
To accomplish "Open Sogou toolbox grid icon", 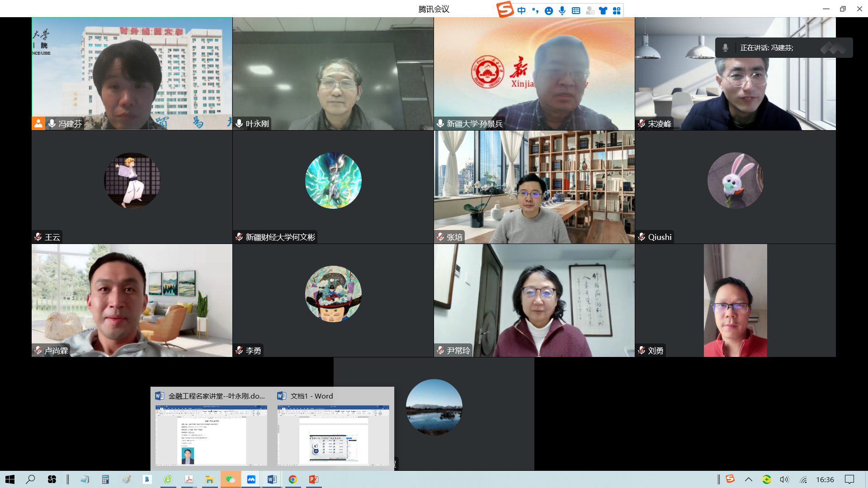I will [617, 10].
